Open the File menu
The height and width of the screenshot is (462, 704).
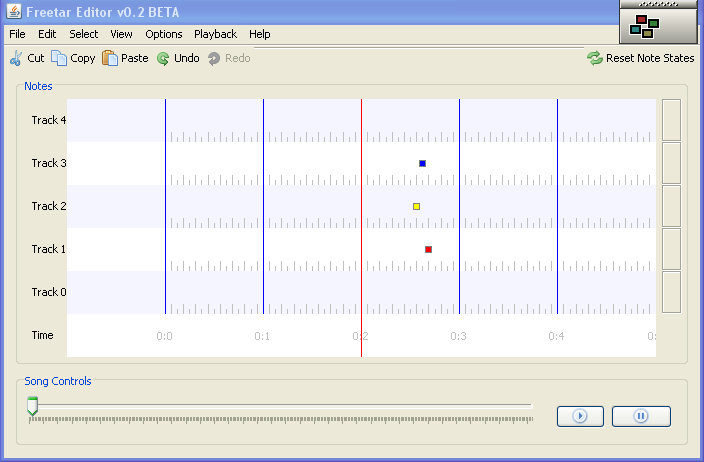point(17,34)
